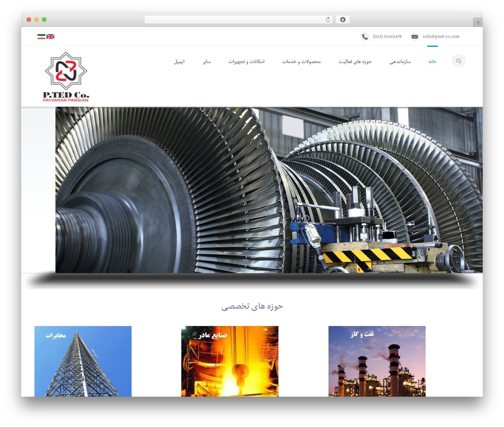Click the phone icon beside (021) 56419478
The width and height of the screenshot is (504, 427).
(365, 37)
